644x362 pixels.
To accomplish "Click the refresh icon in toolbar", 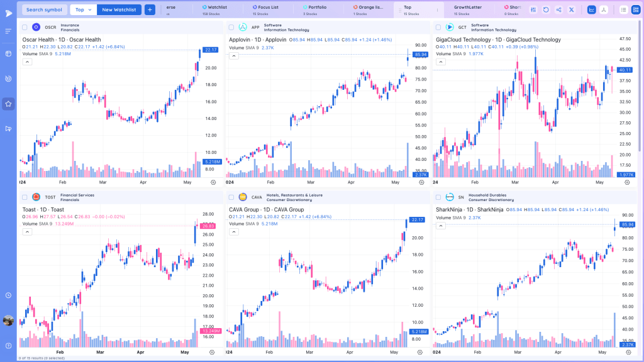I will click(x=546, y=10).
